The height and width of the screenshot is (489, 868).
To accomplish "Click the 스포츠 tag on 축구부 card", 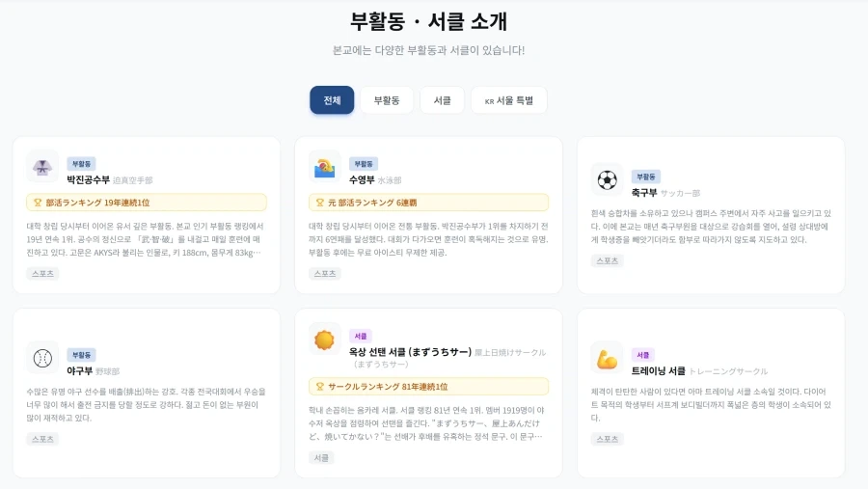I will [x=608, y=260].
